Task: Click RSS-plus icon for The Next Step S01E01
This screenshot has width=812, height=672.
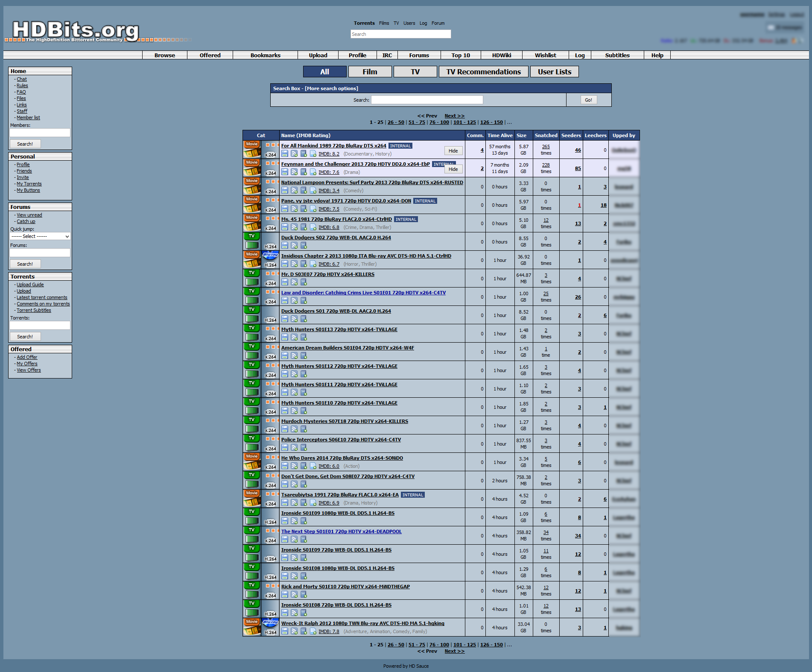Action: tap(294, 540)
